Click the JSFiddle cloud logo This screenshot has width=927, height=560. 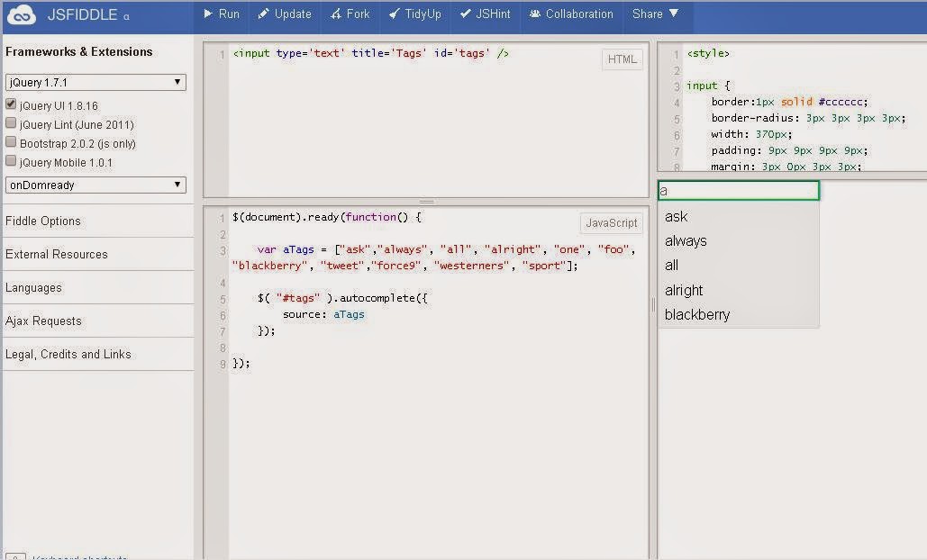tap(20, 14)
